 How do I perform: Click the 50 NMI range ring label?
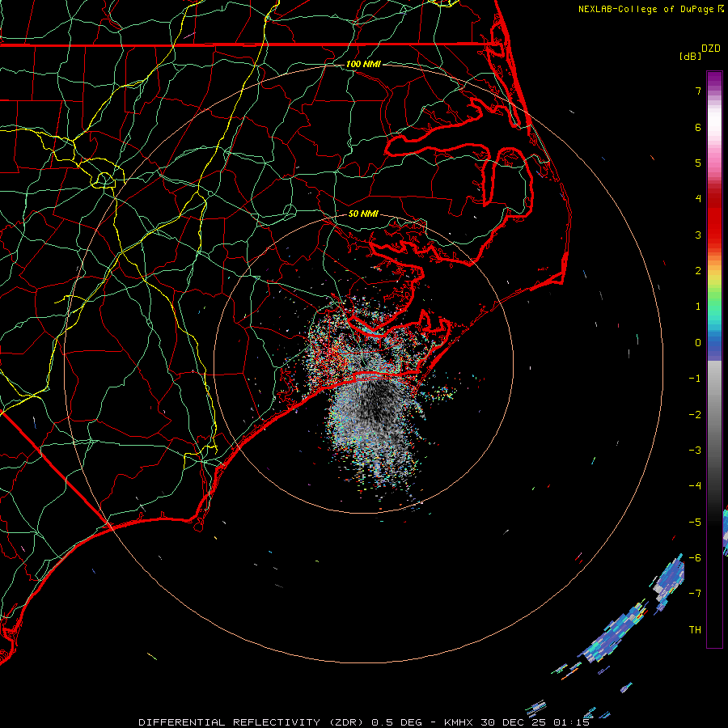pos(363,214)
